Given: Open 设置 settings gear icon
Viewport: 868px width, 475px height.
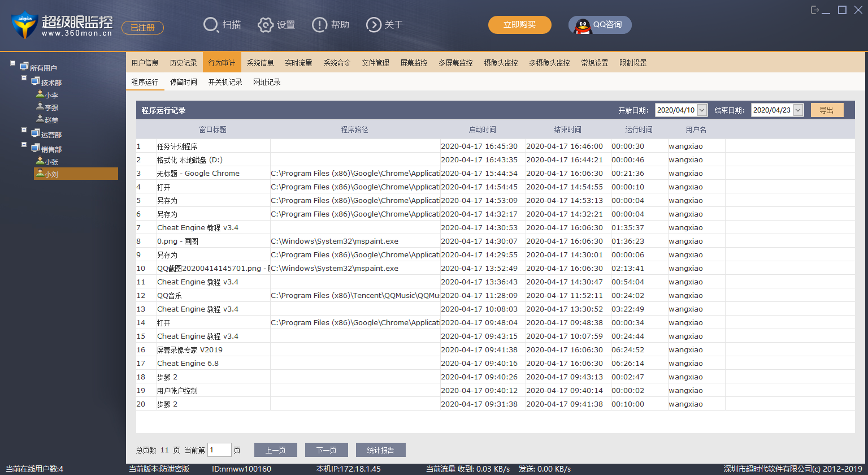Looking at the screenshot, I should click(266, 25).
